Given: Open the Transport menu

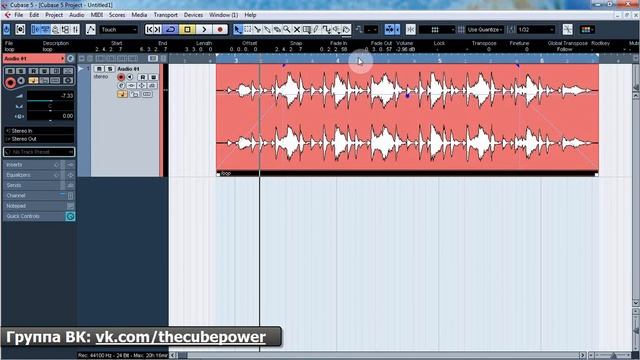Looking at the screenshot, I should (x=165, y=15).
